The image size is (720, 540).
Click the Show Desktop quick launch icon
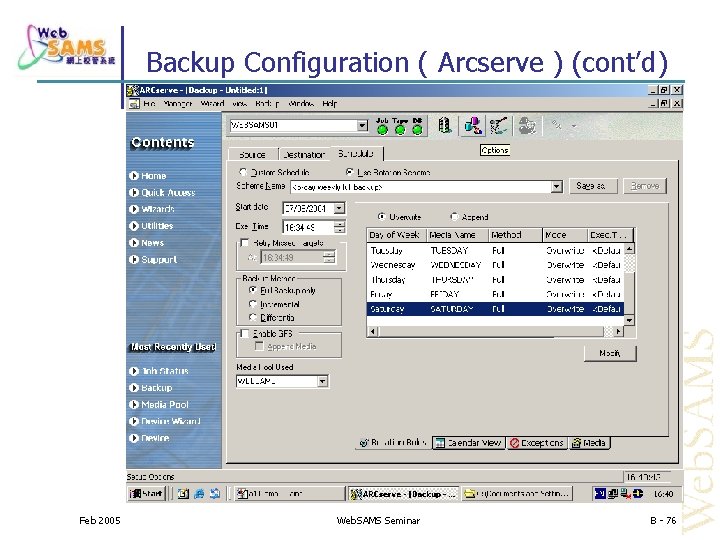[183, 494]
